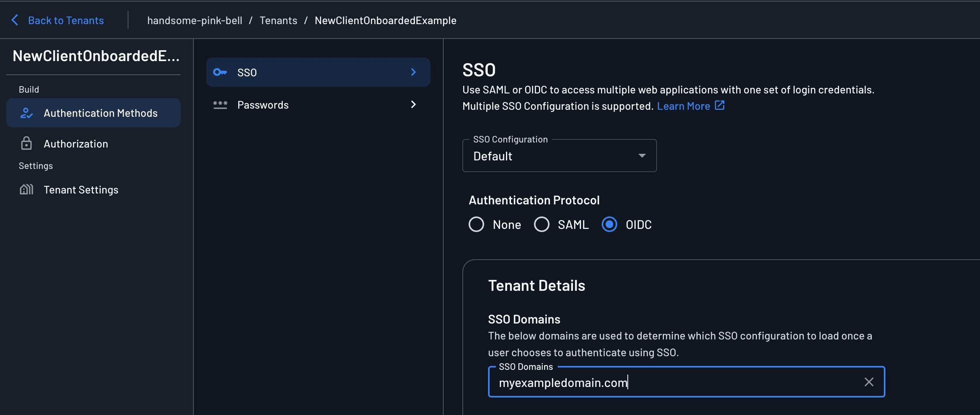Image resolution: width=980 pixels, height=415 pixels.
Task: Click the Tenant Settings building icon
Action: coord(26,190)
